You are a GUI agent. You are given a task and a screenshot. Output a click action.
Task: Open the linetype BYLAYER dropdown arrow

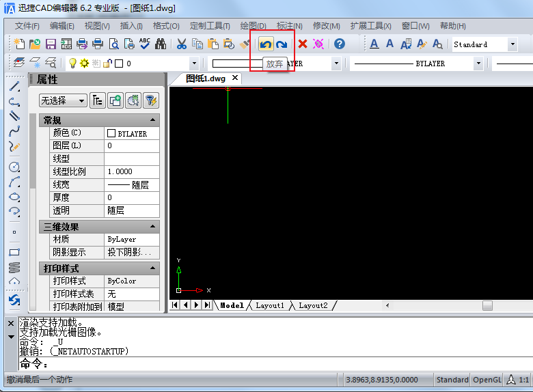click(478, 64)
